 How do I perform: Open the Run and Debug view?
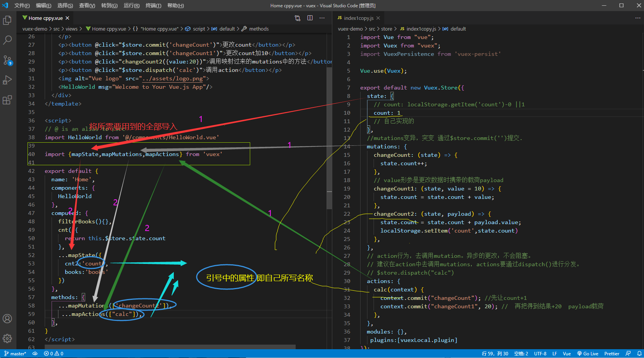click(7, 80)
